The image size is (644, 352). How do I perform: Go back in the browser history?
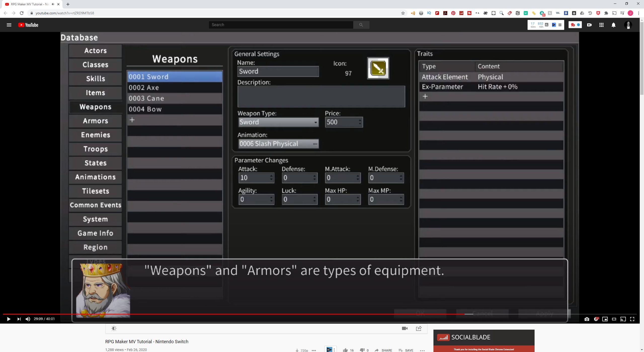pyautogui.click(x=6, y=13)
